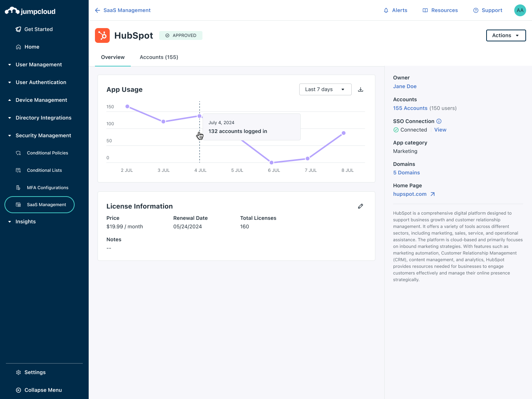Image resolution: width=532 pixels, height=399 pixels.
Task: Go back to SaaS Management link
Action: point(127,10)
